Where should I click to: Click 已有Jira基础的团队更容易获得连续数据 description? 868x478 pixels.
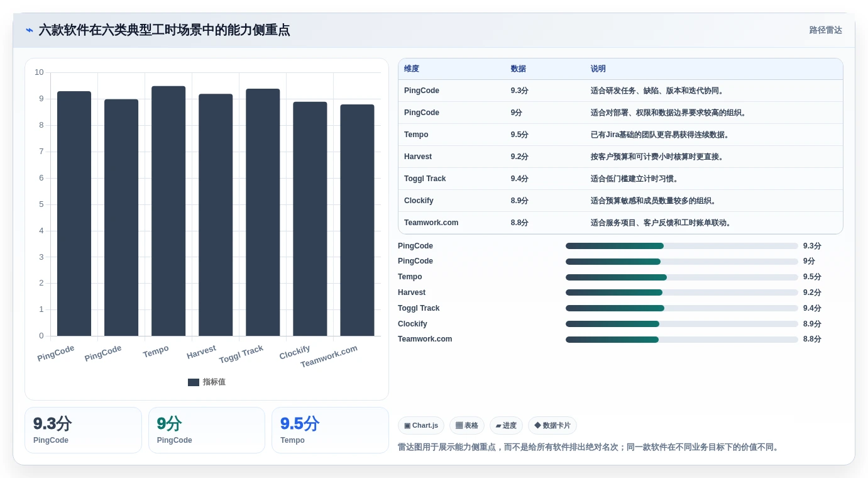(660, 135)
